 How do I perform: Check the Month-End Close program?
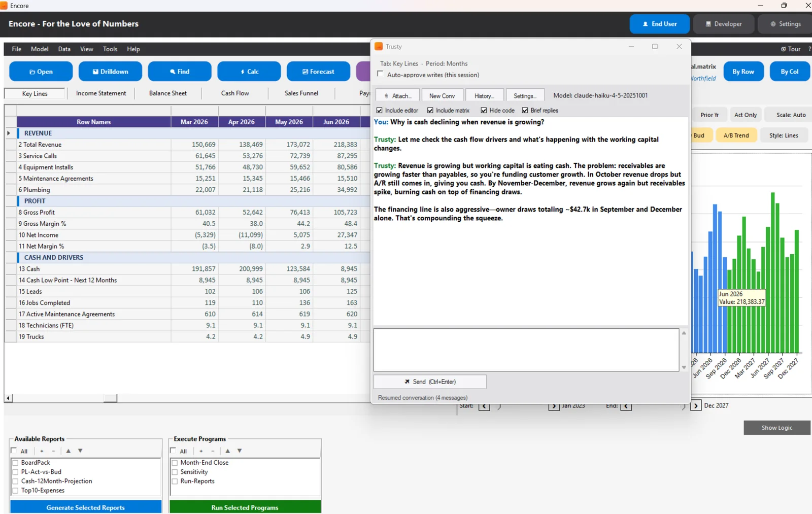click(x=175, y=463)
